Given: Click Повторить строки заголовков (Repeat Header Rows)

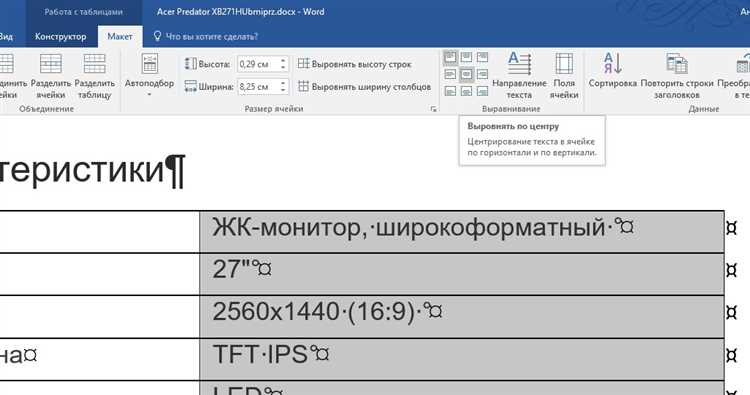Looking at the screenshot, I should click(x=676, y=76).
